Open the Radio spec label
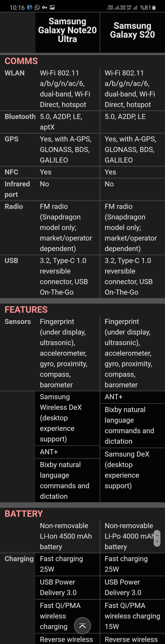 (14, 207)
